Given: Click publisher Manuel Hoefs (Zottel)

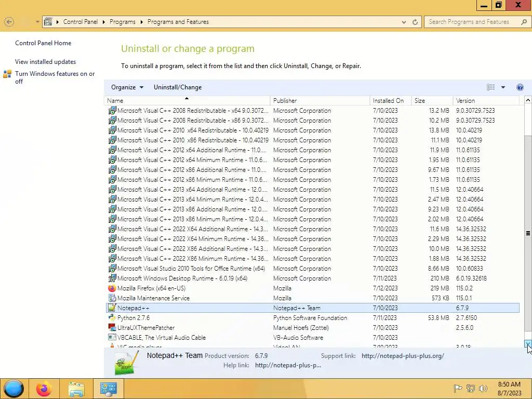Looking at the screenshot, I should [301, 328].
